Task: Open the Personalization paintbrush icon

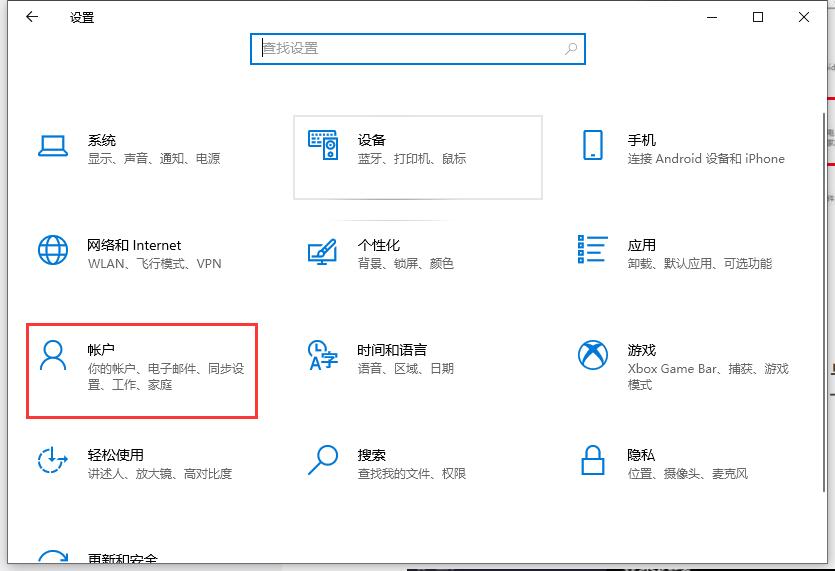Action: click(323, 251)
